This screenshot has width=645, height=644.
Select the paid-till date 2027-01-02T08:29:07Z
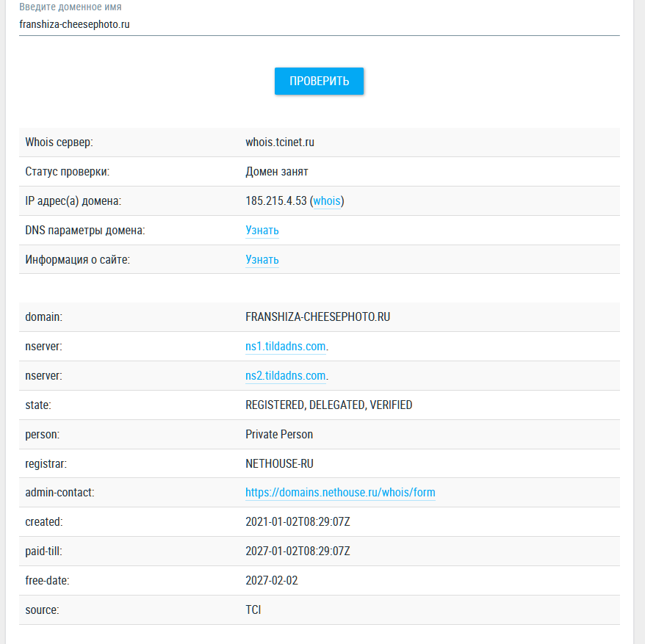(x=298, y=551)
